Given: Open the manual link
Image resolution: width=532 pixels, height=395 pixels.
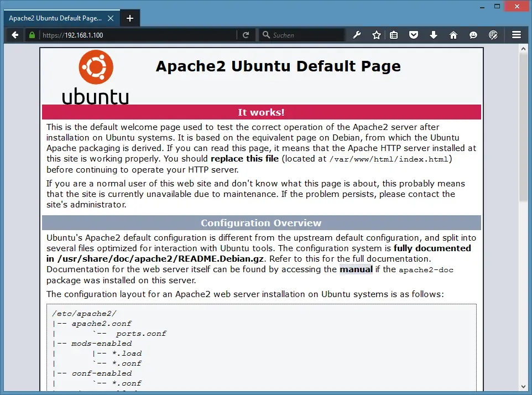Looking at the screenshot, I should (356, 269).
